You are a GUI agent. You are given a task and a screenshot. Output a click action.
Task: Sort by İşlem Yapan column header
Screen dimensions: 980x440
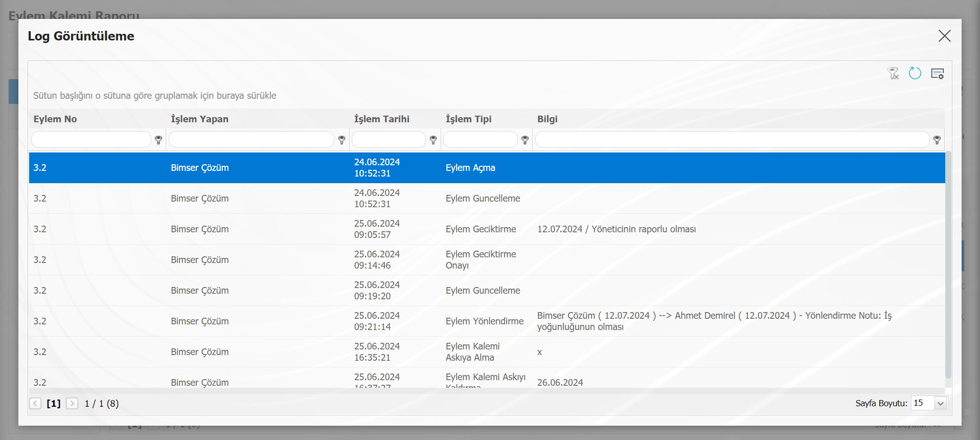(199, 119)
